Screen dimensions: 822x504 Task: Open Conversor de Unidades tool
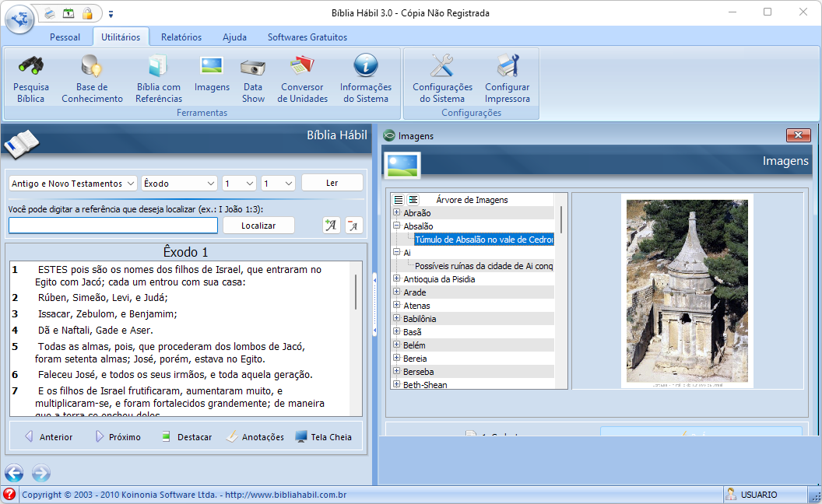pos(302,79)
